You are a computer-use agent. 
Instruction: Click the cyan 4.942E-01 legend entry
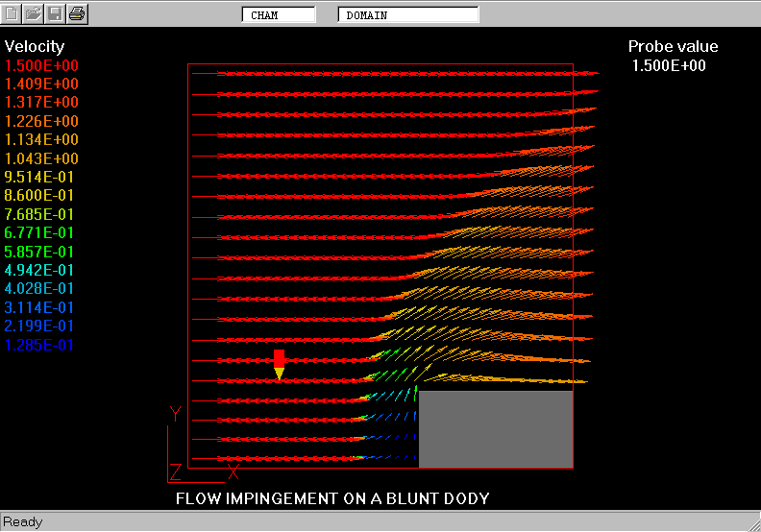[42, 270]
